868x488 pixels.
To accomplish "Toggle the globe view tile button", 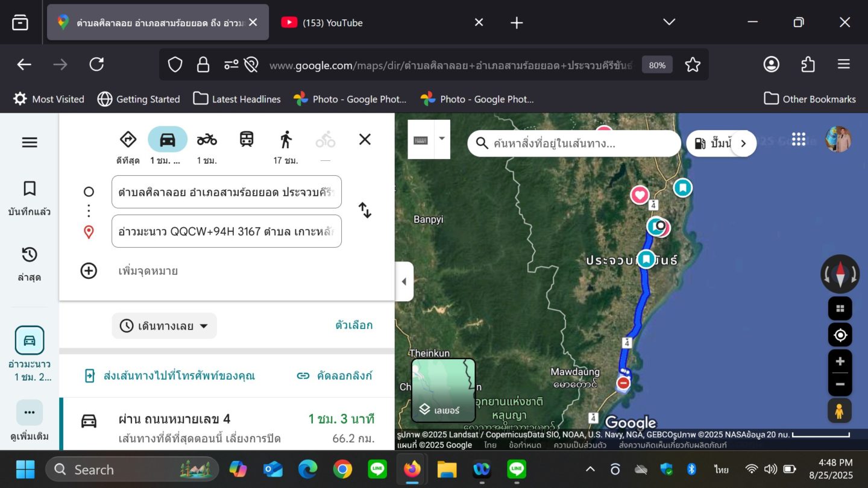I will (840, 308).
